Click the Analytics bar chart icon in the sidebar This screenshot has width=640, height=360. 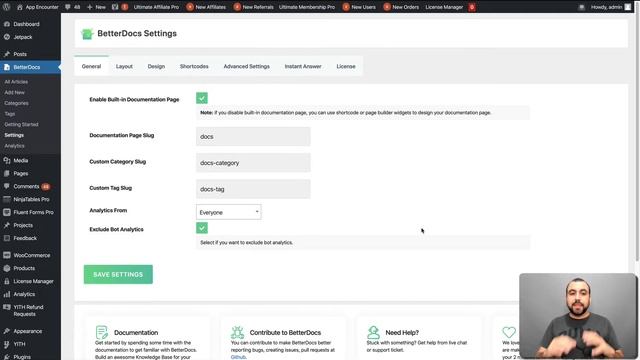coord(7,294)
